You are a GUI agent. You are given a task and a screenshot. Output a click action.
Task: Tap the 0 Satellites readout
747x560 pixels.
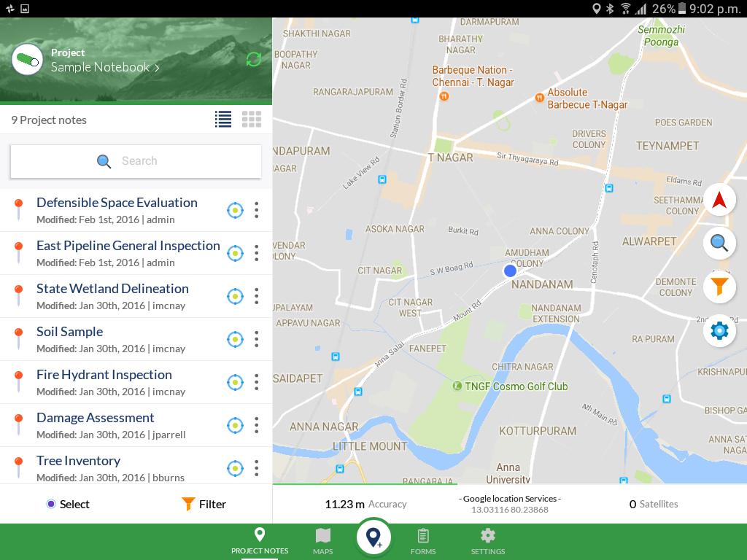pyautogui.click(x=653, y=505)
